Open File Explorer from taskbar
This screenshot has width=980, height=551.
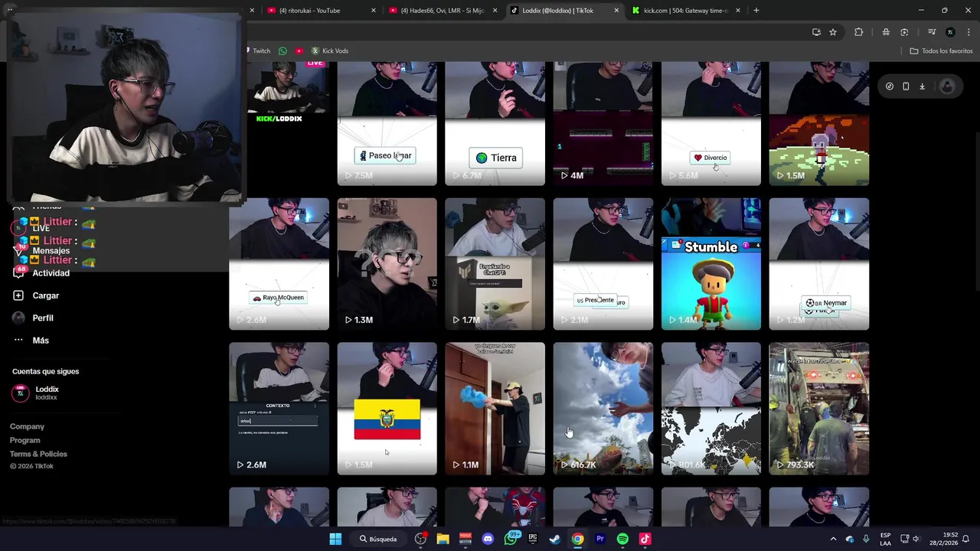click(x=443, y=539)
